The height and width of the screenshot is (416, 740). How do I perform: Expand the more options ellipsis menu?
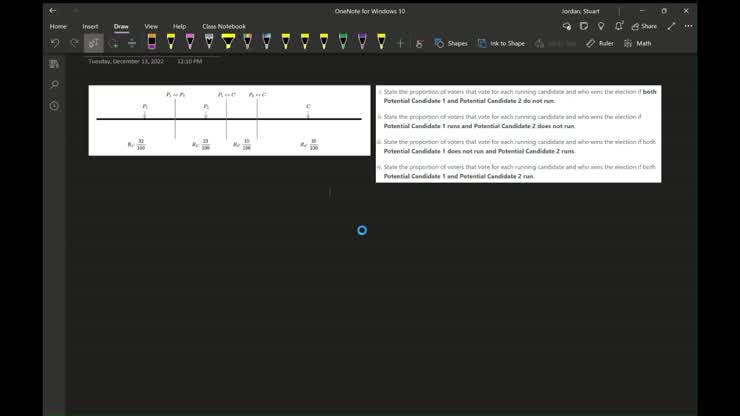(688, 26)
